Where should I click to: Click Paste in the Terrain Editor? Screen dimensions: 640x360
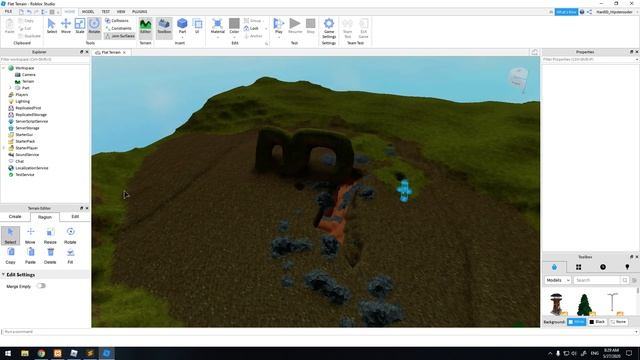pyautogui.click(x=30, y=256)
